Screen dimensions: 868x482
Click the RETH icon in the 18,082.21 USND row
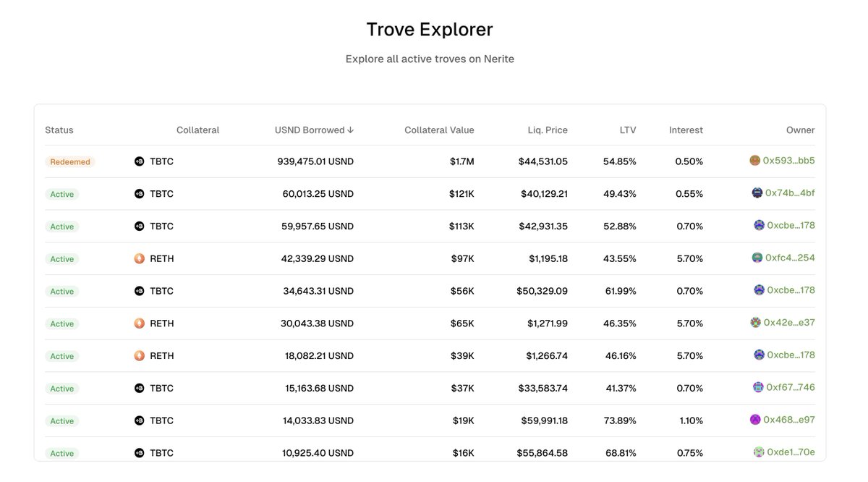pyautogui.click(x=140, y=356)
